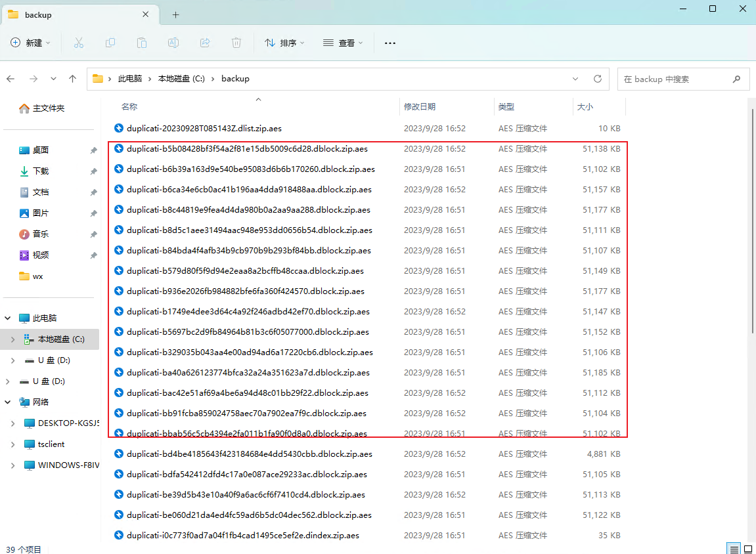Screen dimensions: 756x554
Task: Expand DESKTOP-KGSJ5 network node
Action: pos(12,423)
